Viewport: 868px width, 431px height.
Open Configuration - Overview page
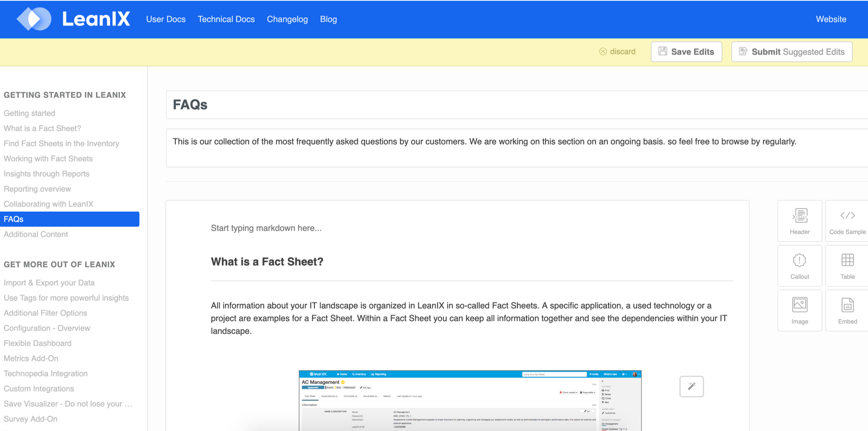point(47,329)
